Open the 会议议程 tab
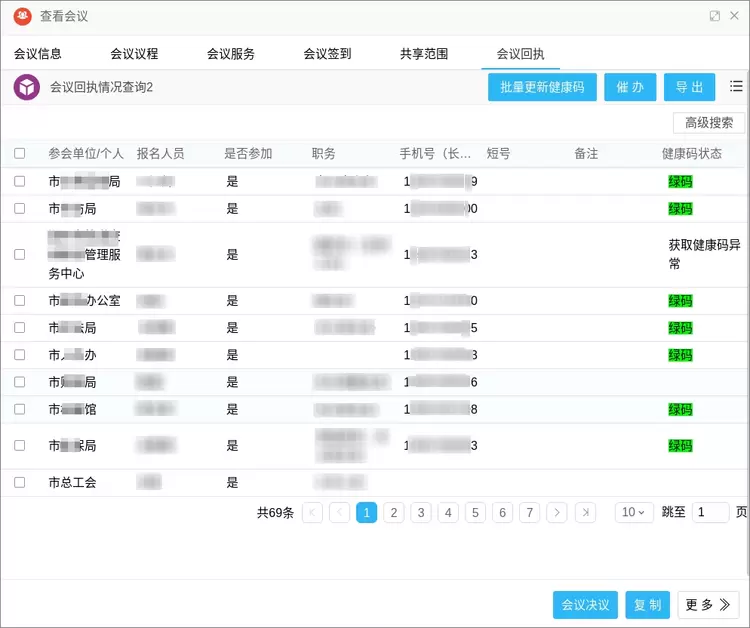The image size is (750, 628). click(x=134, y=54)
